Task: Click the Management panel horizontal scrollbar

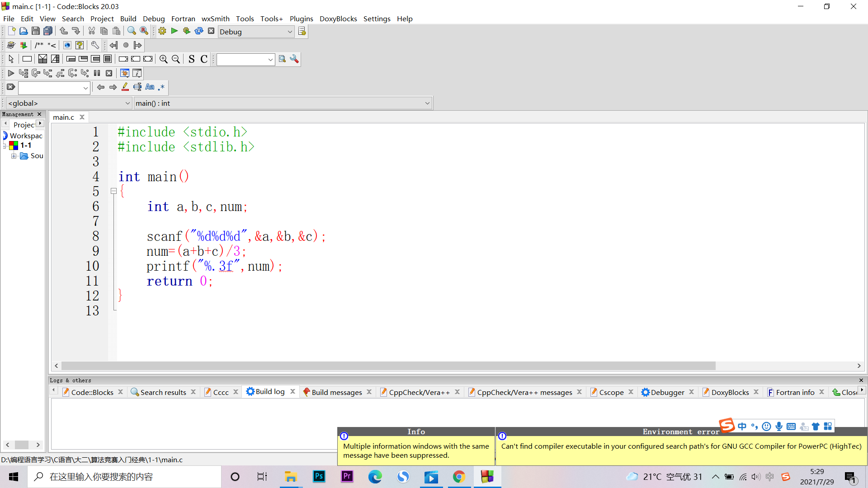Action: [x=23, y=445]
